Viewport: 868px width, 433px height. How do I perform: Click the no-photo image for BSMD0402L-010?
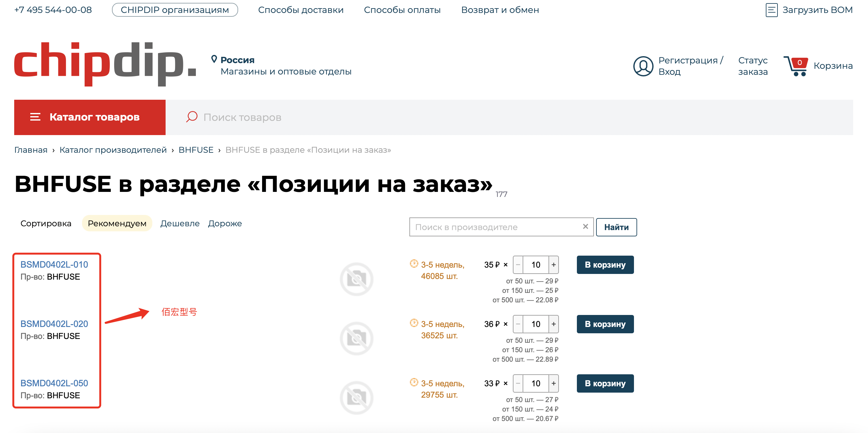pyautogui.click(x=356, y=279)
